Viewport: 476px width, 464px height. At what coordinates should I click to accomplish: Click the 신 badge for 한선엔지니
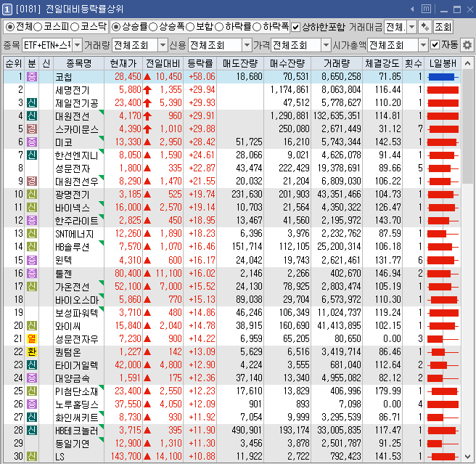pyautogui.click(x=32, y=155)
